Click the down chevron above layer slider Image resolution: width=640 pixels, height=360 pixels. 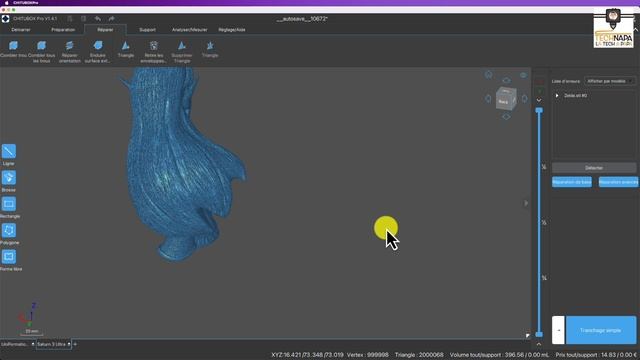click(x=539, y=100)
